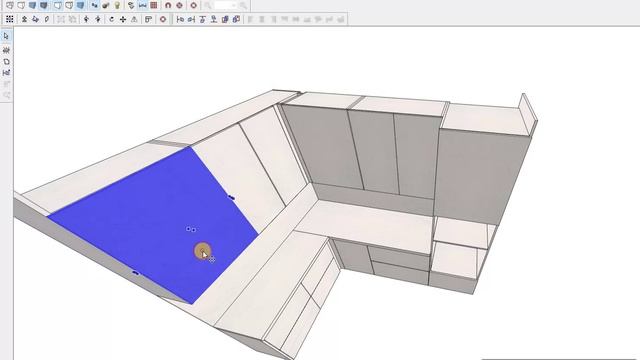This screenshot has height=360, width=640.
Task: Click the dimension tool below the rounded square
Action: [x=6, y=73]
